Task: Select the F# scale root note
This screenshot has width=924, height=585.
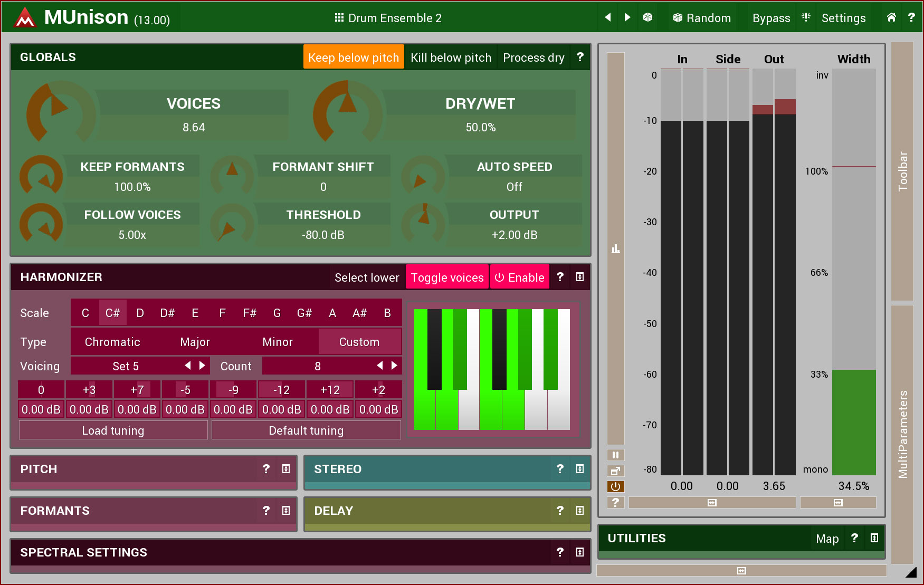Action: tap(250, 313)
